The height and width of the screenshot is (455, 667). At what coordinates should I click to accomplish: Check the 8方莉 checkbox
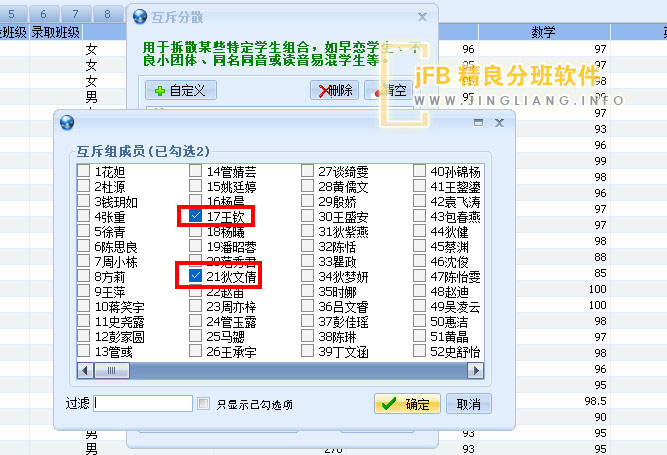coord(83,276)
